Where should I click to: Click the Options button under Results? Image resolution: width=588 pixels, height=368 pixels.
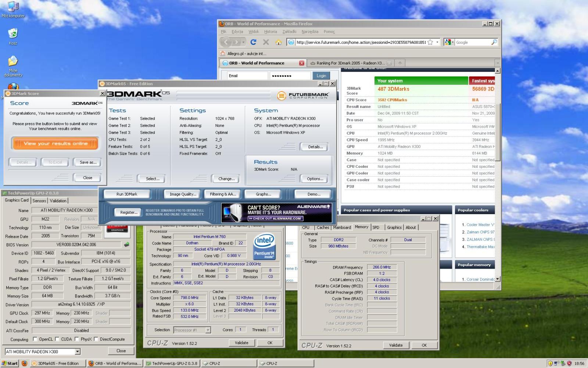point(315,179)
